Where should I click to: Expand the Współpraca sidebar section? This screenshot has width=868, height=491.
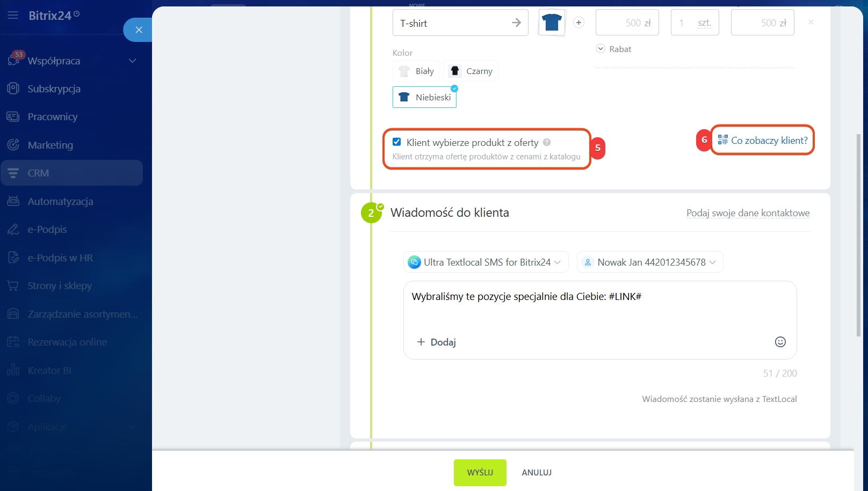(132, 61)
